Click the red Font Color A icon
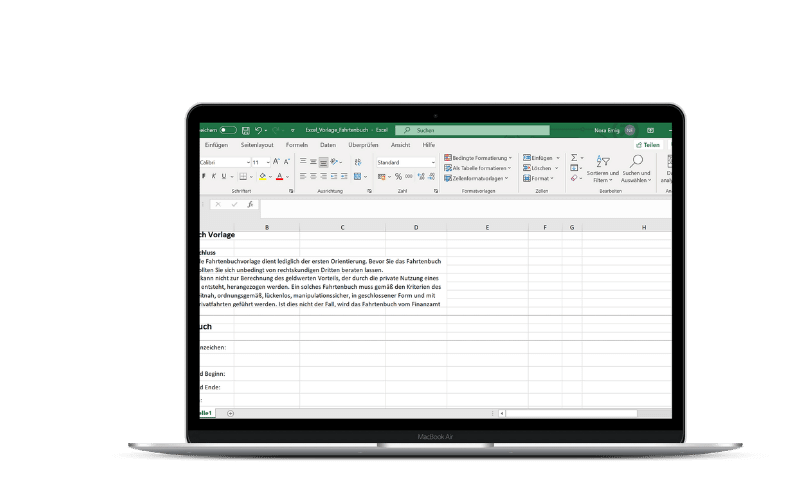Image resolution: width=800 pixels, height=490 pixels. [x=280, y=176]
